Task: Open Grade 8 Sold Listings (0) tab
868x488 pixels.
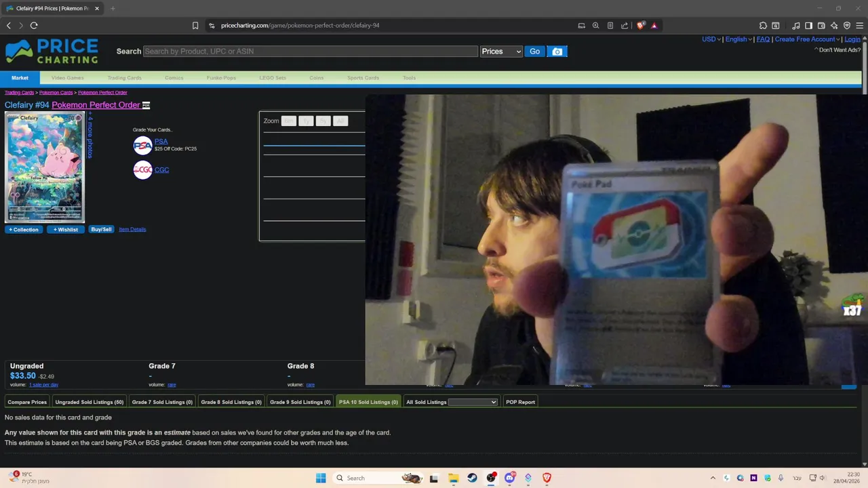Action: pyautogui.click(x=231, y=402)
